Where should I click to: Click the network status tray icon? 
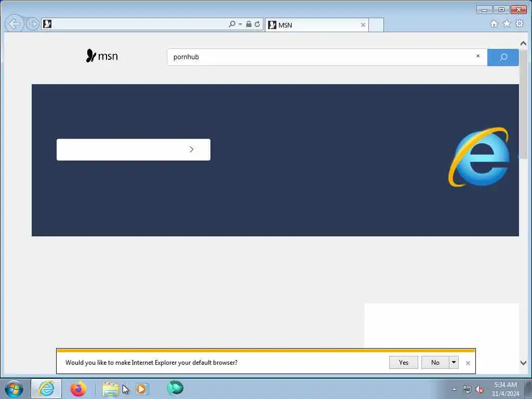pyautogui.click(x=467, y=390)
